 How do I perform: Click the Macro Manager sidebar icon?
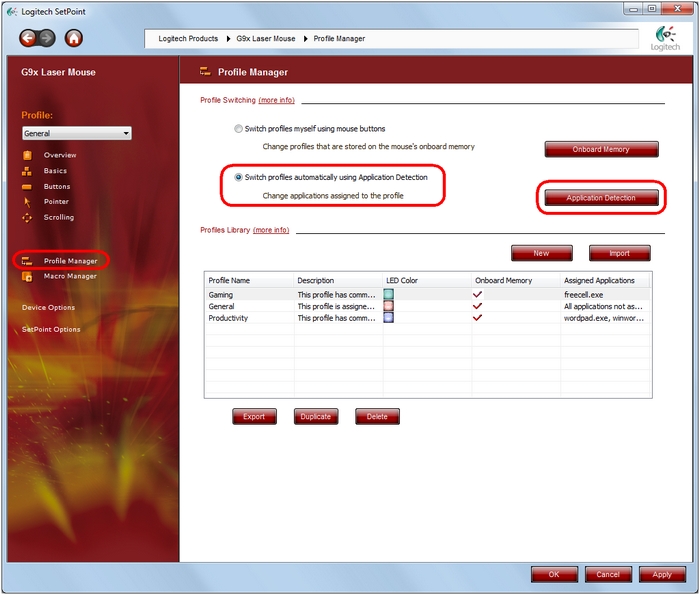(27, 276)
